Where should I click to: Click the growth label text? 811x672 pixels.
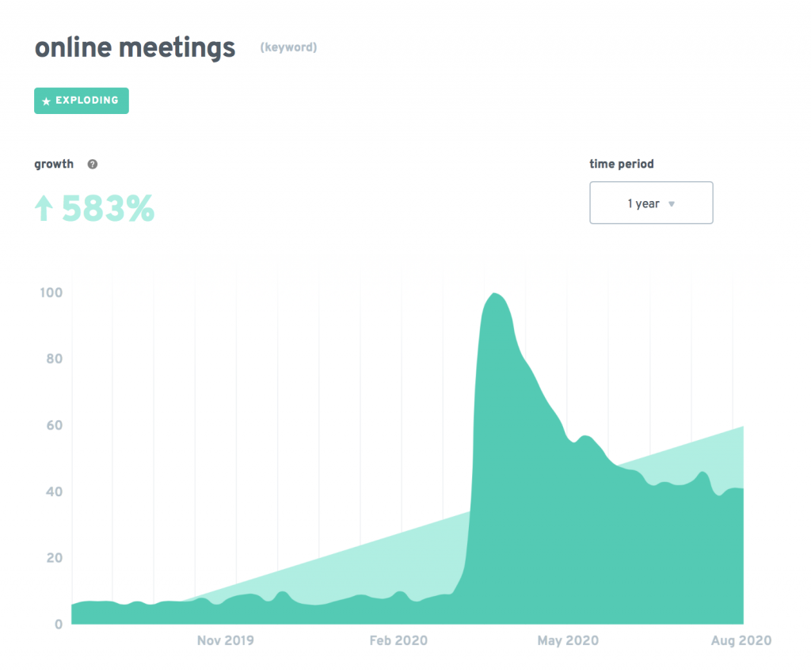pyautogui.click(x=54, y=165)
